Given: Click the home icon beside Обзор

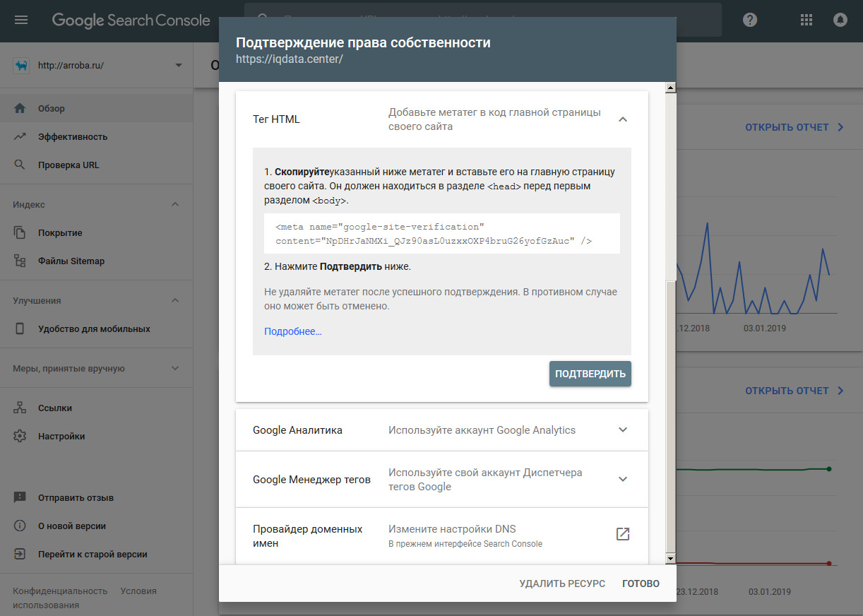Looking at the screenshot, I should 20,108.
